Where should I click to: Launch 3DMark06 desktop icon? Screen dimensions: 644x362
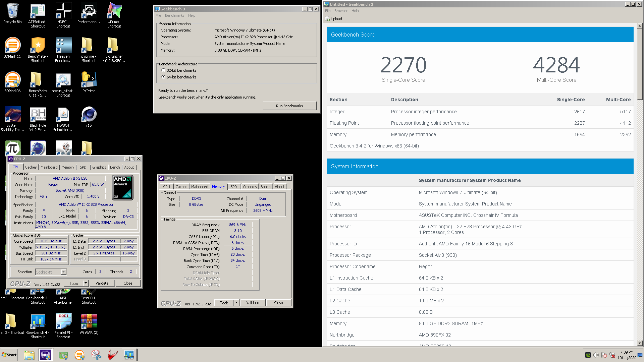pos(12,82)
